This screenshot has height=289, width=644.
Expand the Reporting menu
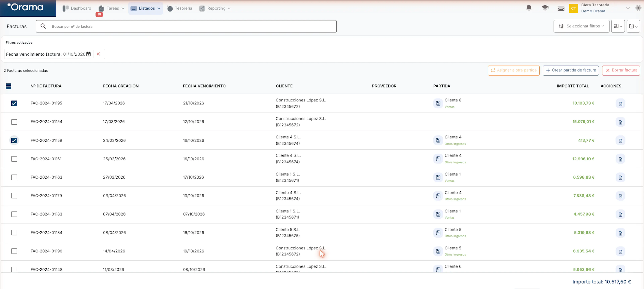pyautogui.click(x=215, y=8)
